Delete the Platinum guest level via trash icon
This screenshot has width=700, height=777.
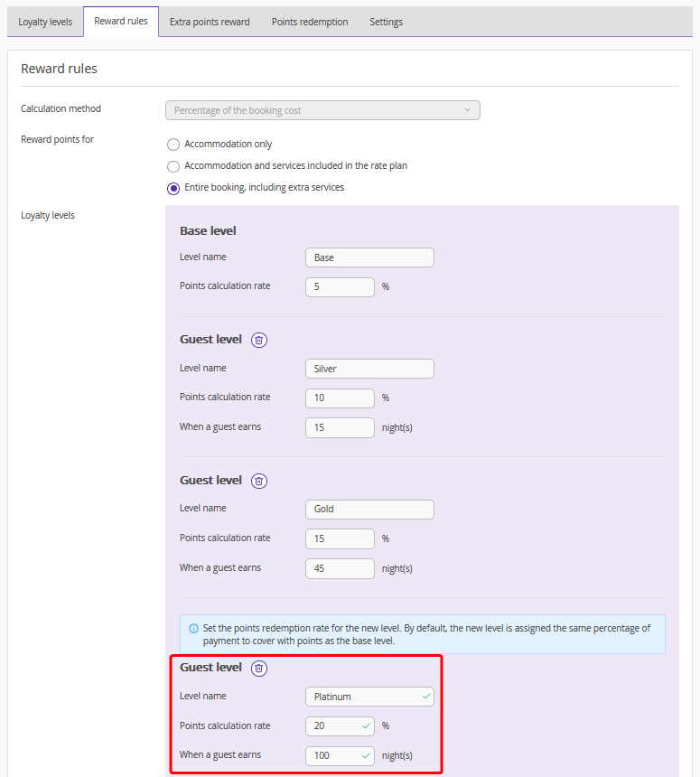tap(259, 668)
